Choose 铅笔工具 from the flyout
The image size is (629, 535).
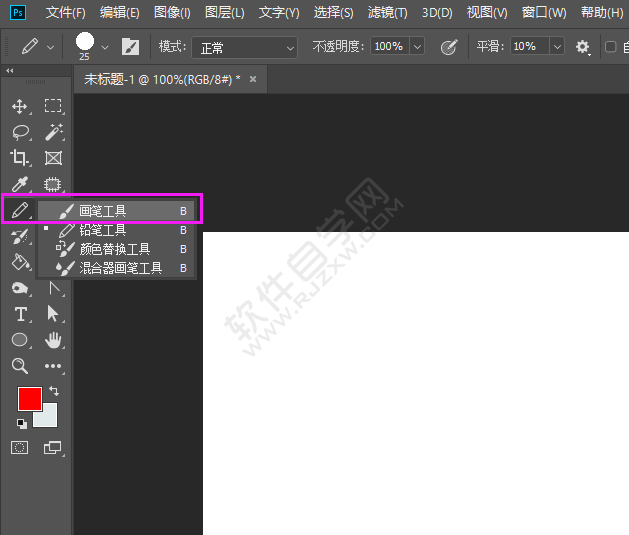[x=116, y=230]
